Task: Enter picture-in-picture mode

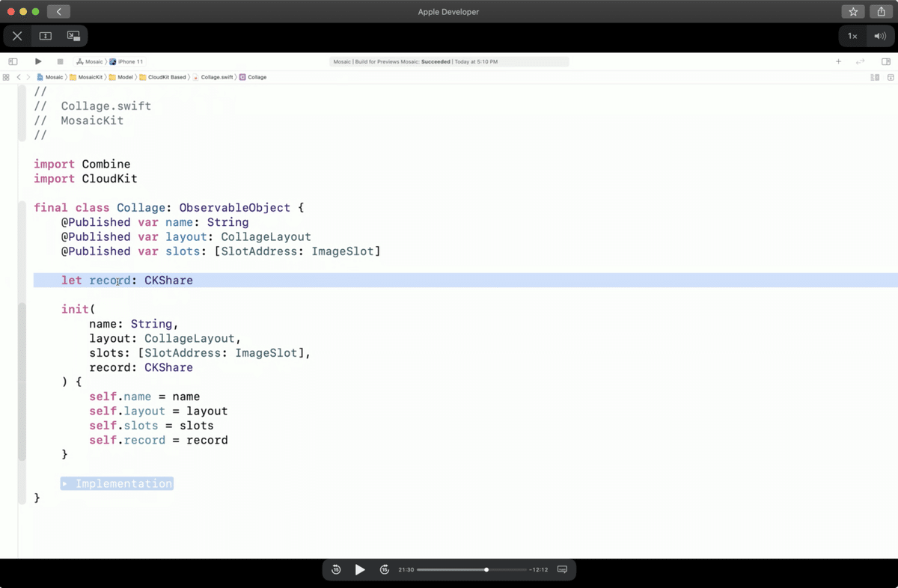Action: (x=73, y=36)
